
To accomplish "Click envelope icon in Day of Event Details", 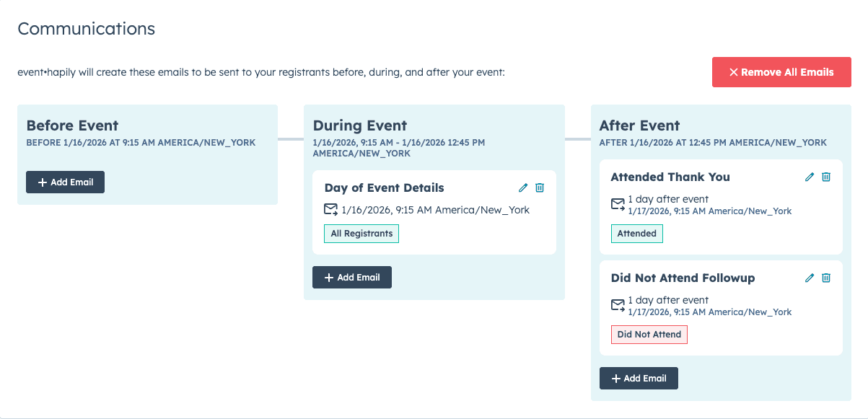I will [x=330, y=210].
